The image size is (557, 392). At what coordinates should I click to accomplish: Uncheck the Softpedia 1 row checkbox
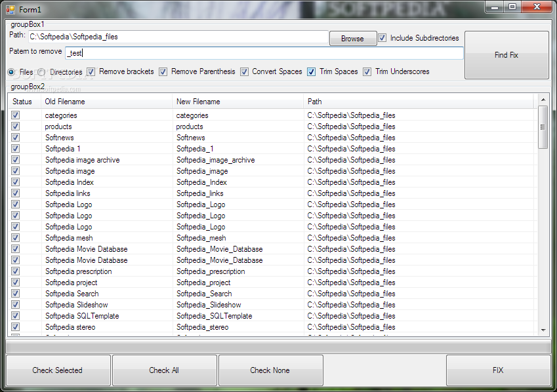click(x=15, y=148)
